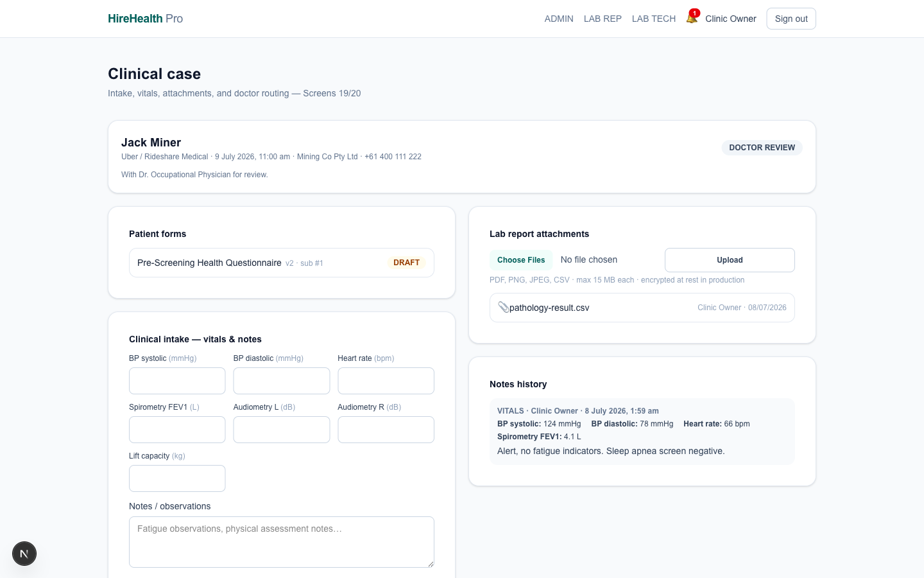Focus the Heart rate input field

click(386, 381)
